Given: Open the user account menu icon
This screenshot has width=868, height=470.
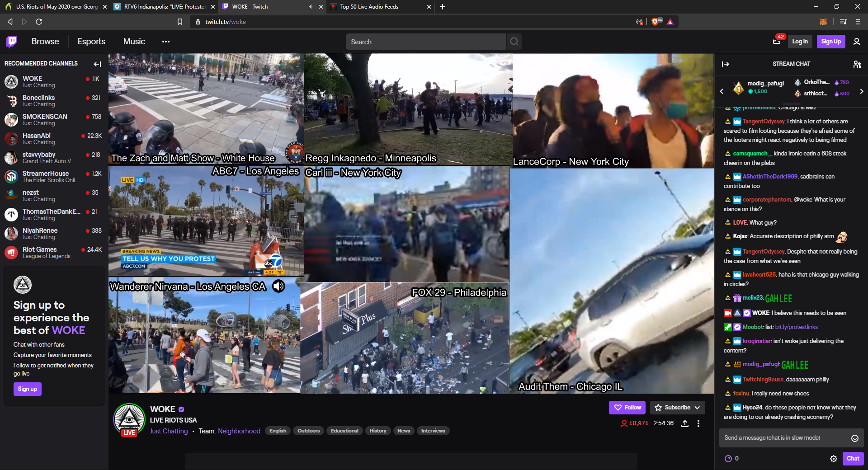Looking at the screenshot, I should [856, 42].
